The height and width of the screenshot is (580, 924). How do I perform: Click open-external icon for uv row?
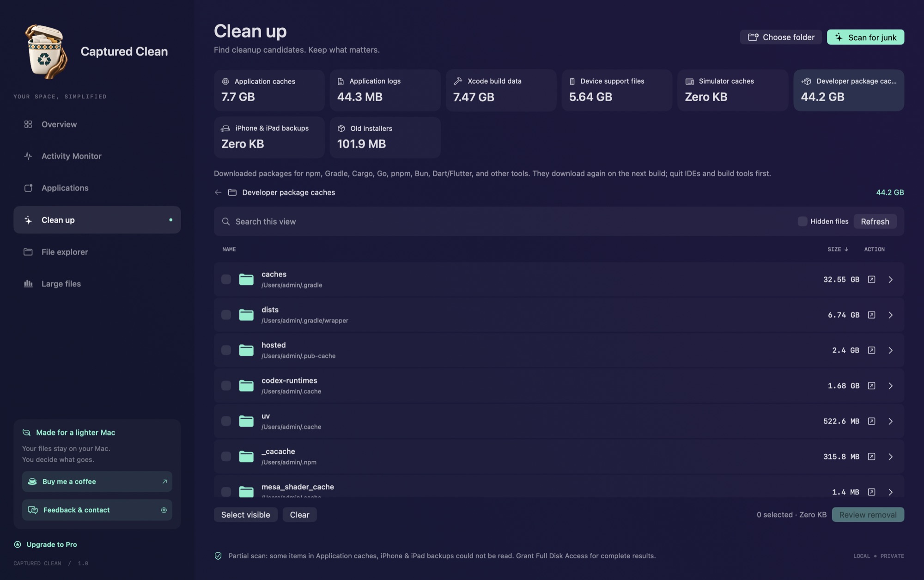click(x=871, y=421)
